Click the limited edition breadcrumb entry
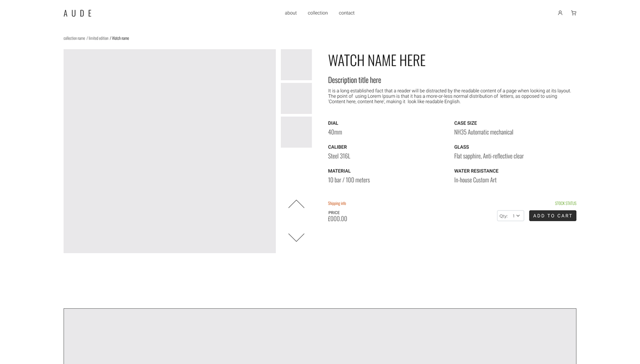 coord(98,38)
